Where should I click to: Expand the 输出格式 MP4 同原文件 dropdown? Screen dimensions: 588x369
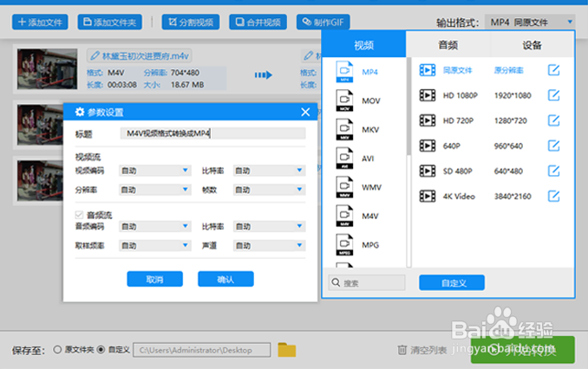(530, 23)
